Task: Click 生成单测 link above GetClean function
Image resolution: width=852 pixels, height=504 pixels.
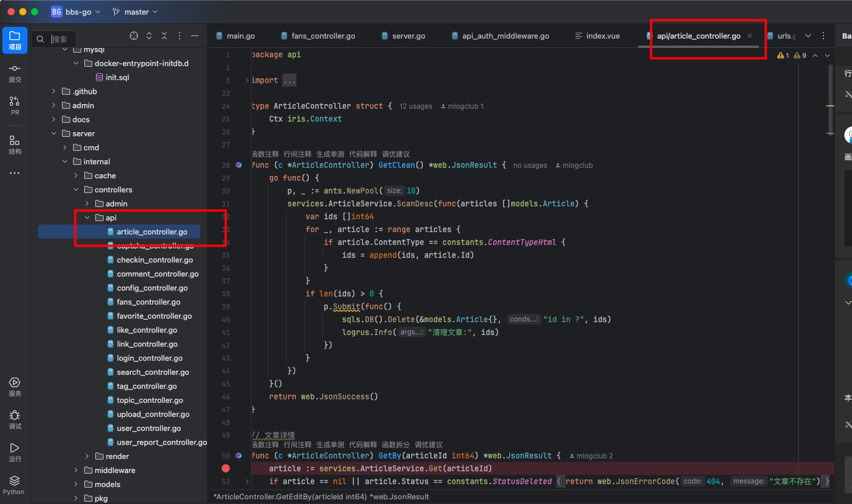Action: 330,154
